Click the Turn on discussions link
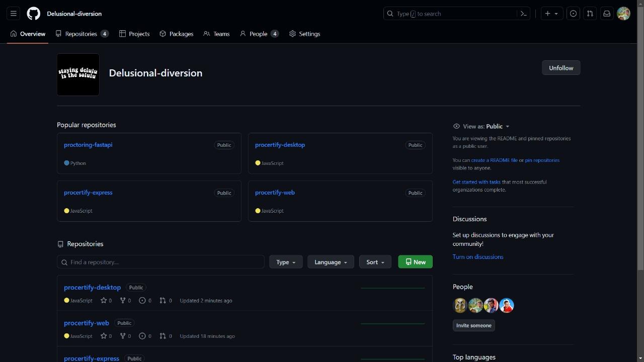This screenshot has width=644, height=362. (x=478, y=257)
